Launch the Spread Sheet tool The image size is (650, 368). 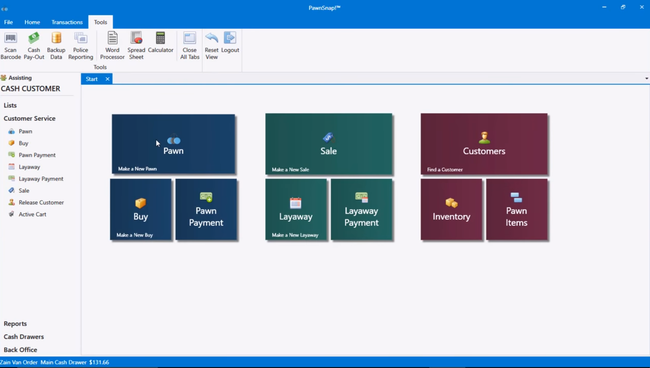pyautogui.click(x=136, y=46)
